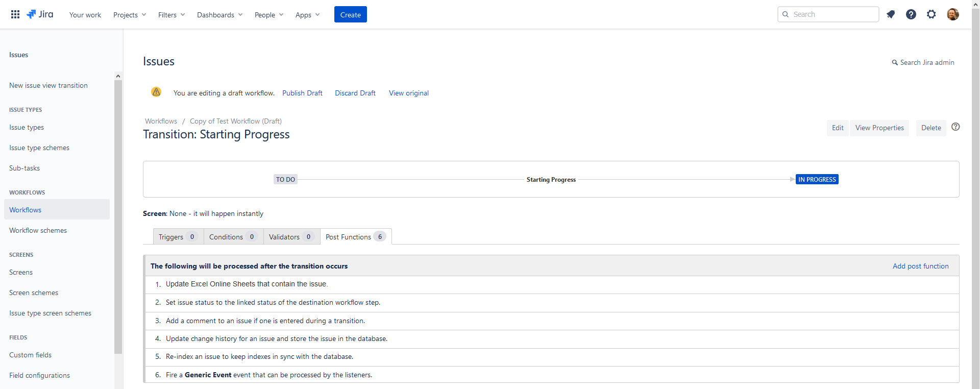Expand the Projects dropdown
Viewport: 980px width, 389px height.
point(130,15)
